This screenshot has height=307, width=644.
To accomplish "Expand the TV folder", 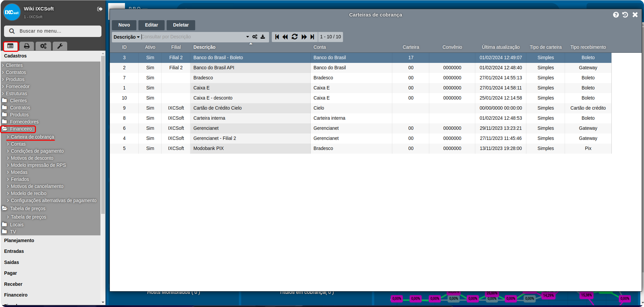I will click(x=9, y=232).
